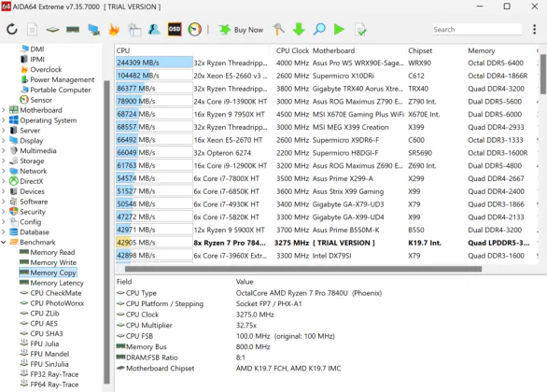This screenshot has width=547, height=392.
Task: Click the Refresh toolbar icon
Action: click(x=12, y=29)
